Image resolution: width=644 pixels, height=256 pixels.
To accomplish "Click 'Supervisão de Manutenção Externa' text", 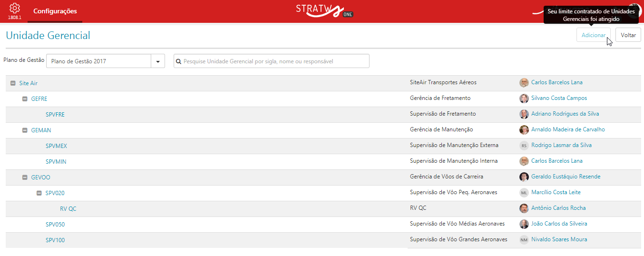I will [x=454, y=145].
